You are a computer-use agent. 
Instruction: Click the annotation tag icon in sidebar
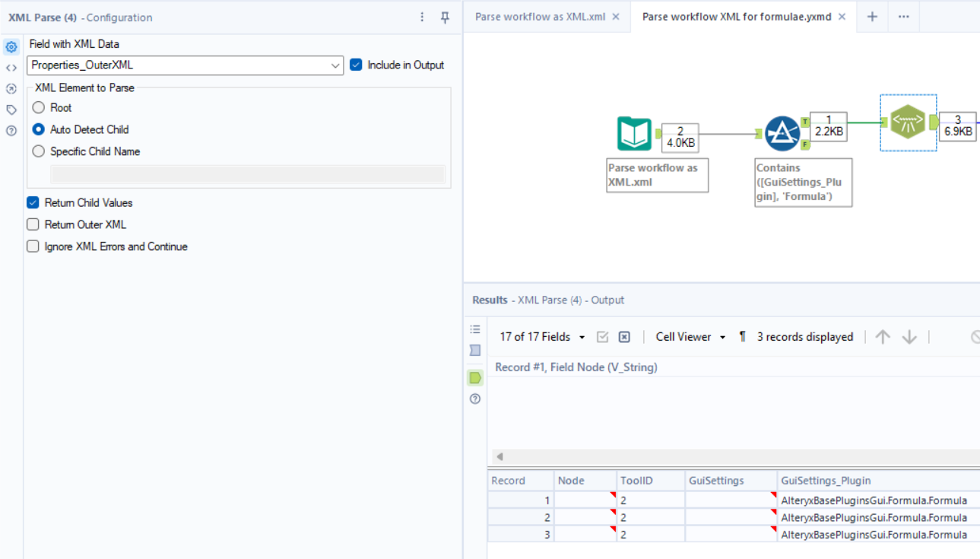(11, 110)
